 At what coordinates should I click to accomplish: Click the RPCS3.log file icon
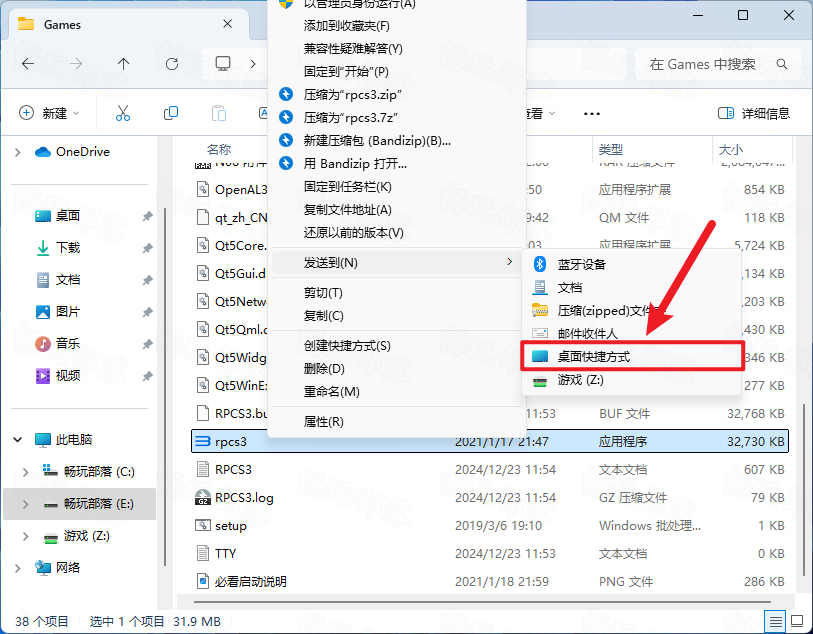tap(203, 498)
